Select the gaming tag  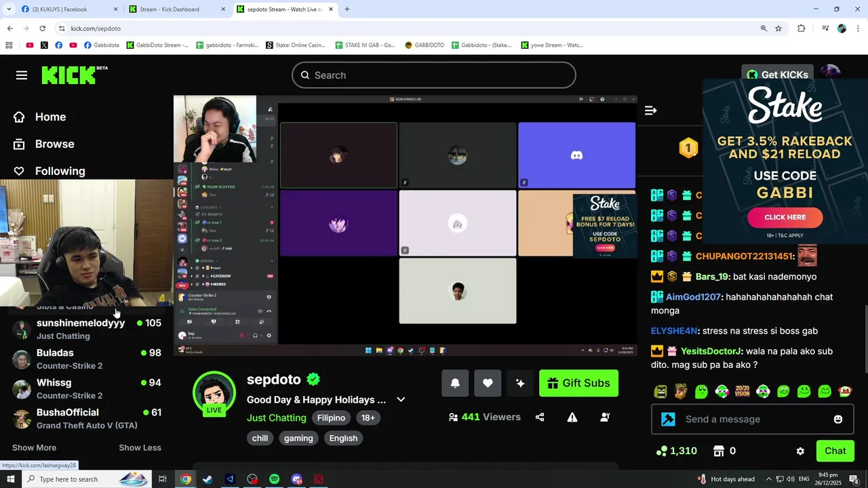(x=298, y=438)
